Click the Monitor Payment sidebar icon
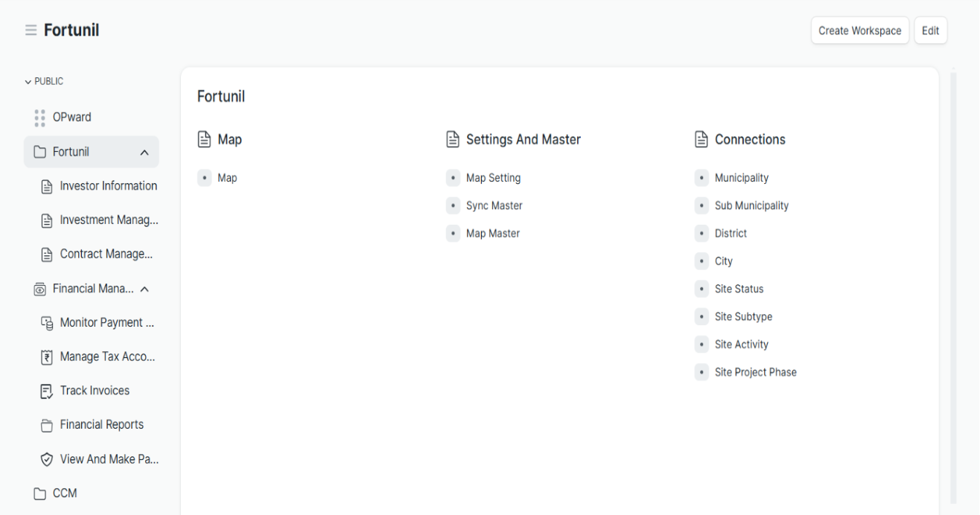 (x=46, y=323)
